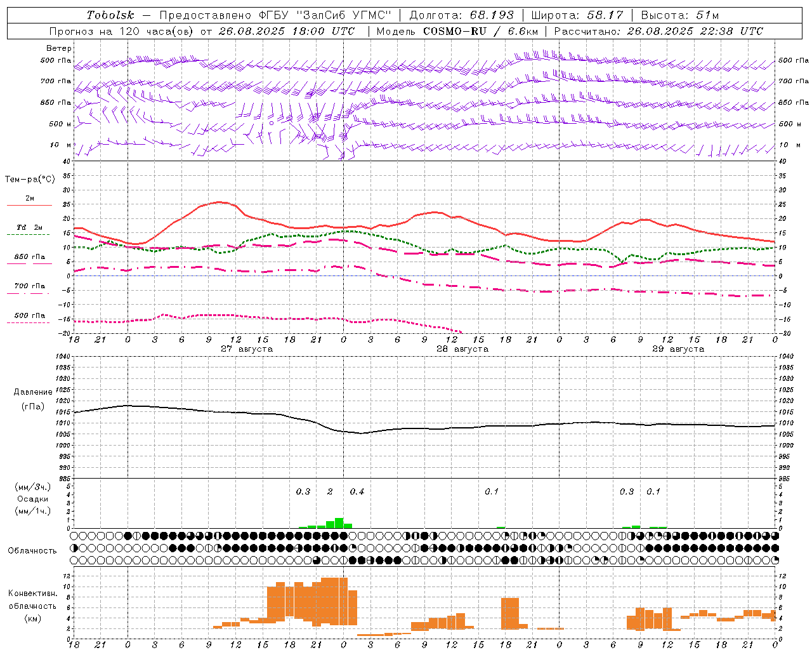Image resolution: width=812 pixels, height=650 pixels.
Task: Click the forecast start time 26.08.2025 18:00 UTC
Action: [286, 31]
